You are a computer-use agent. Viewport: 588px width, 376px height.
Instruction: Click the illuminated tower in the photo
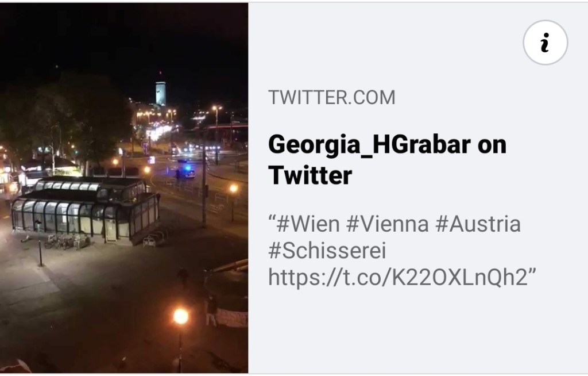tap(161, 92)
